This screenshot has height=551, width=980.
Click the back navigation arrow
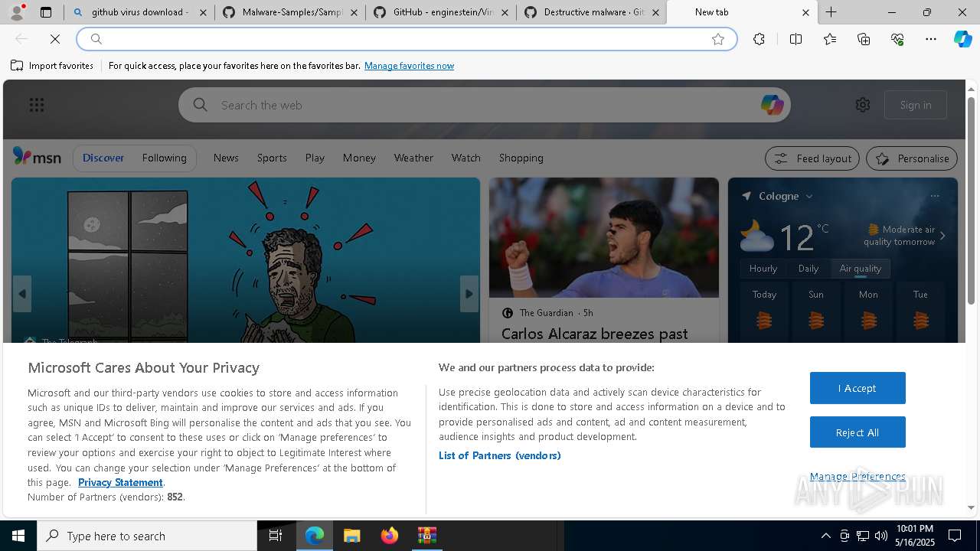[21, 39]
